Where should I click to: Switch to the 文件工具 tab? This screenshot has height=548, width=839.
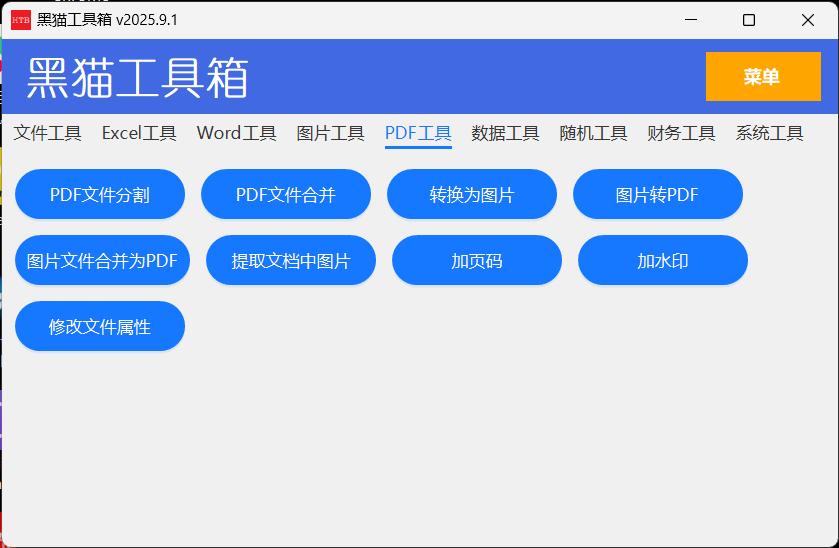click(47, 133)
